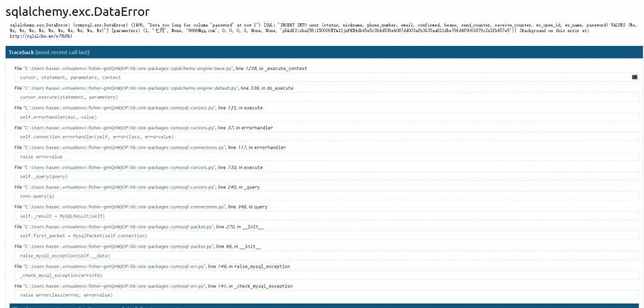644x308 pixels.
Task: Click the raise errorclass(errno, errorvalue) line
Action: (66, 295)
